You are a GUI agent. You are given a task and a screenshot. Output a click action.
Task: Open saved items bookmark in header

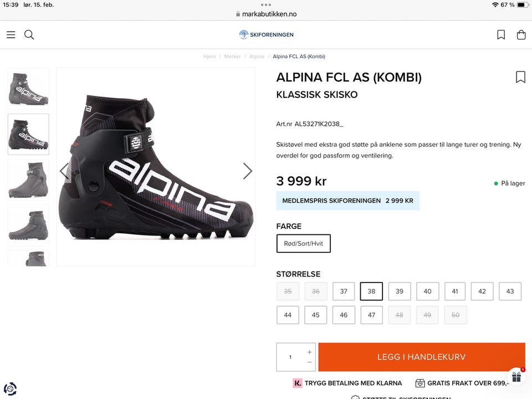click(x=501, y=35)
